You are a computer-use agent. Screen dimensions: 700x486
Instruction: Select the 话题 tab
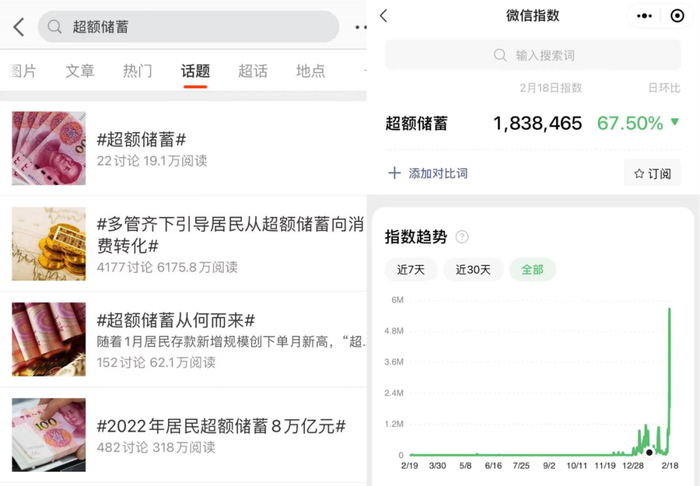(x=195, y=71)
